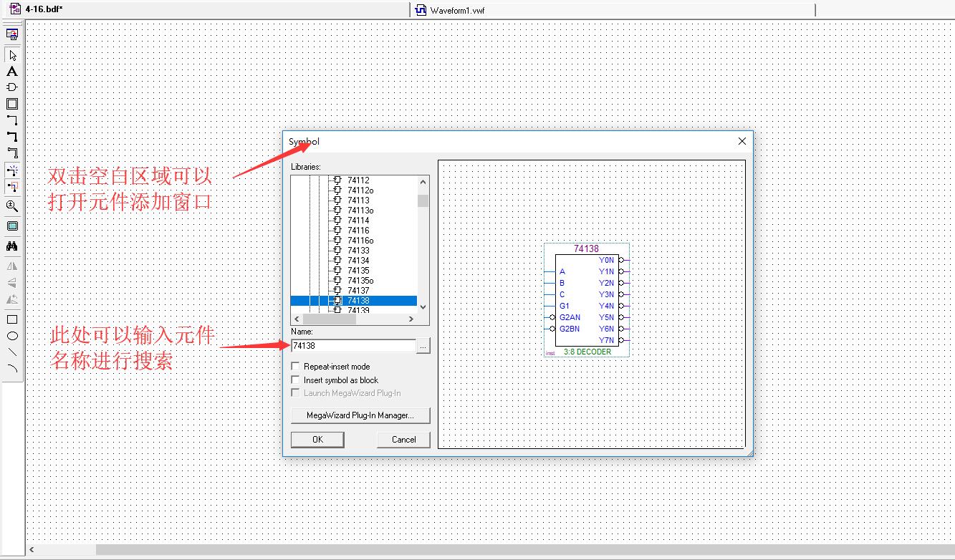Close the Symbol dialog

point(742,141)
